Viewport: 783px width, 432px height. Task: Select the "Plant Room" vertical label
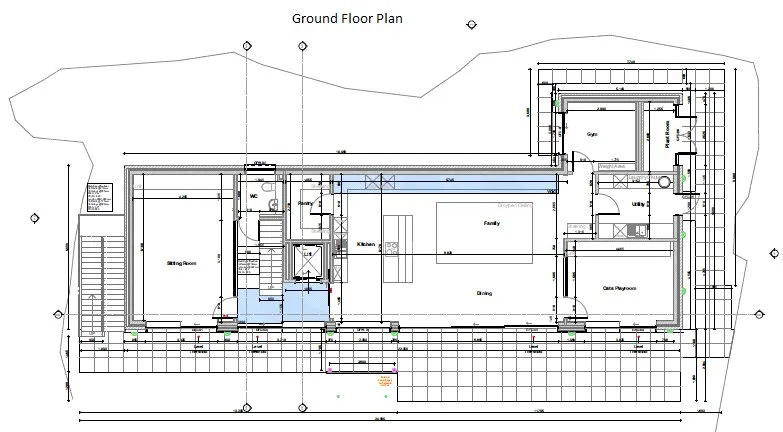coord(667,134)
